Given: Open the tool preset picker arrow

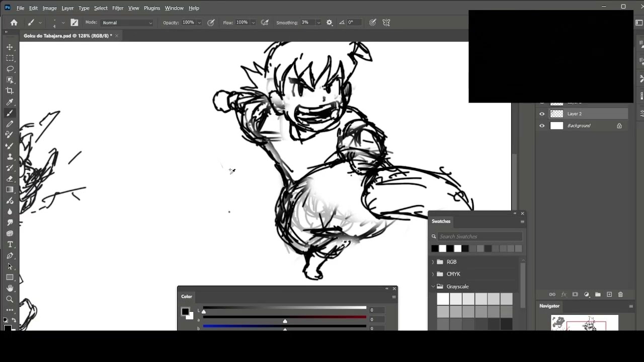Looking at the screenshot, I should pyautogui.click(x=40, y=23).
